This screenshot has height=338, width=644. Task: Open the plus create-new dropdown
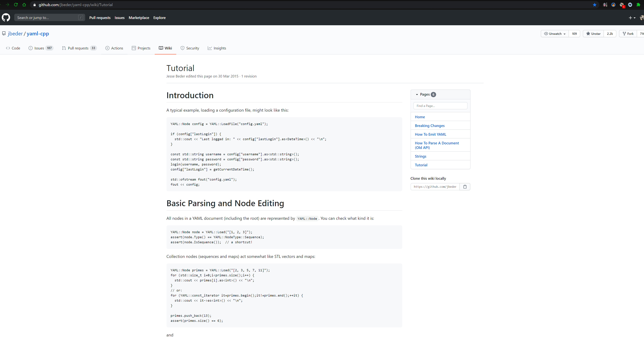pyautogui.click(x=632, y=18)
